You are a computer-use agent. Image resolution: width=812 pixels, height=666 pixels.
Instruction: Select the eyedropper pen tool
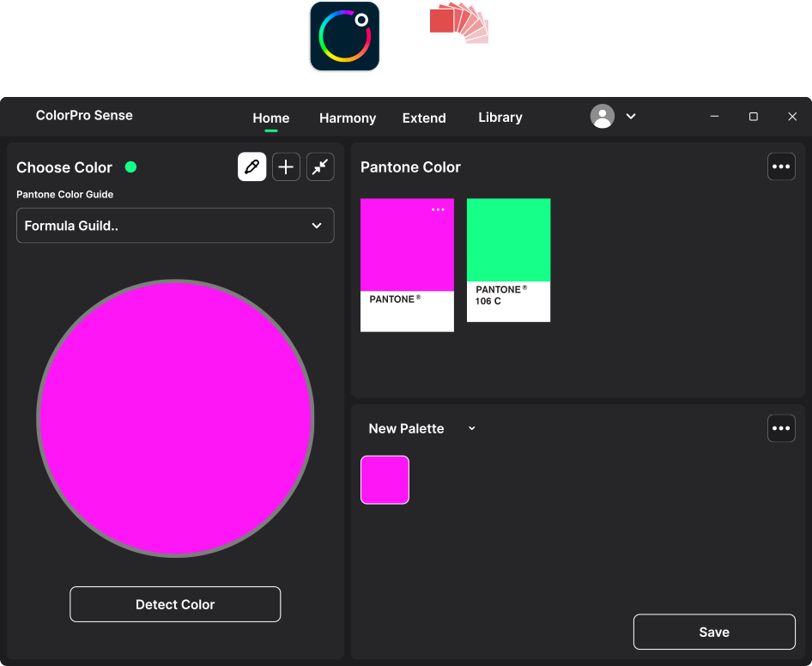[x=251, y=166]
